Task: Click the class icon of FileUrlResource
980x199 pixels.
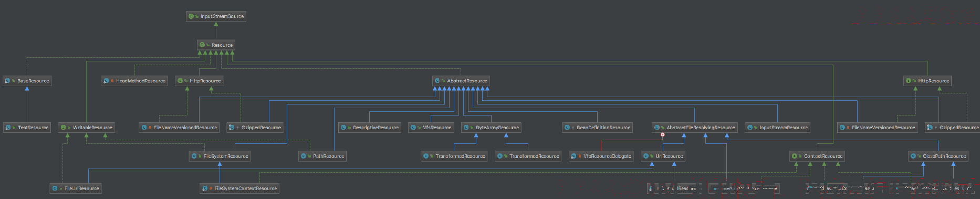Action: coord(55,188)
